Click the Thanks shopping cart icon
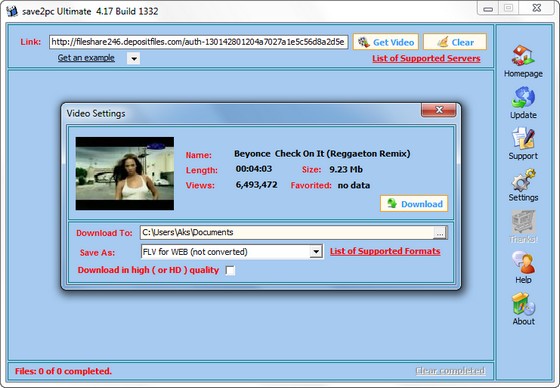Viewport: 560px width, 388px height. coord(523,222)
